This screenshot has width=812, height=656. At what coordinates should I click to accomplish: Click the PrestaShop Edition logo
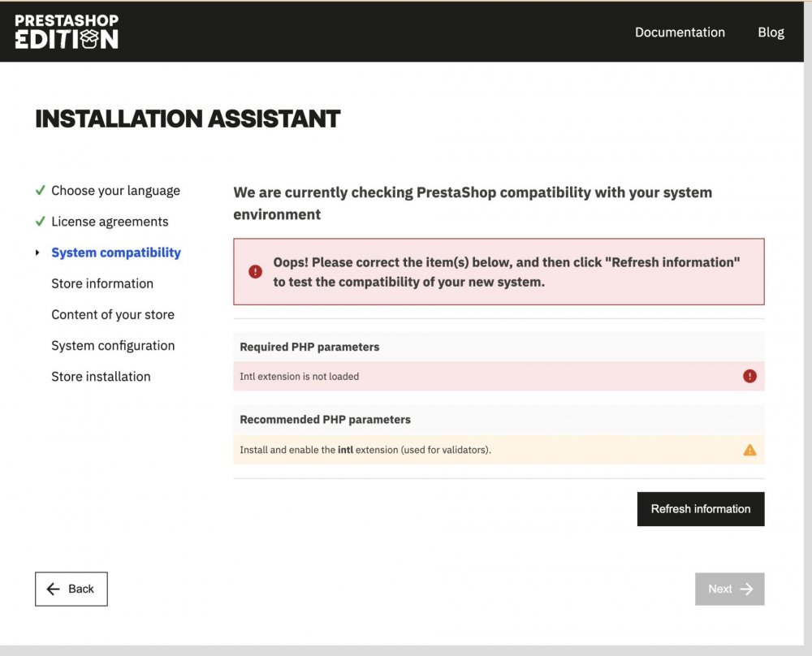pyautogui.click(x=67, y=32)
